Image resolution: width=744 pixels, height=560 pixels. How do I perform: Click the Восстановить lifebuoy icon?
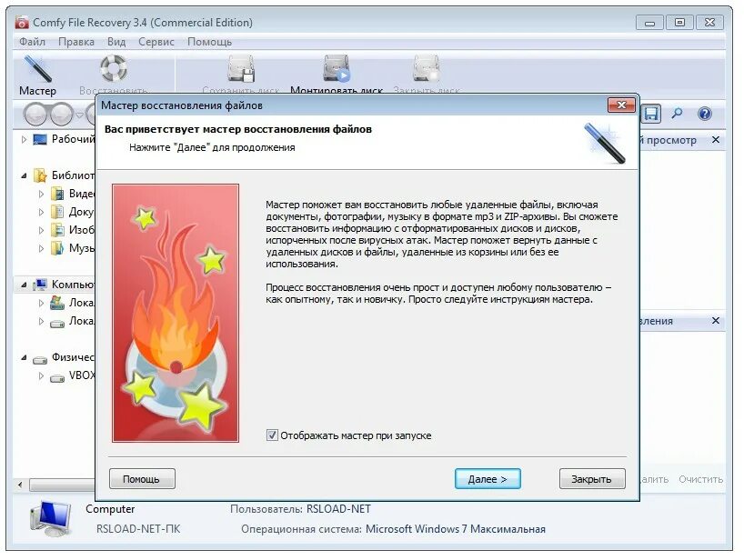click(x=114, y=69)
